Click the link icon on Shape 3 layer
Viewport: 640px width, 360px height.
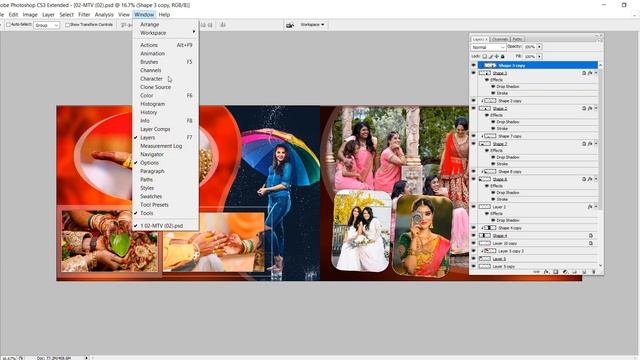584,73
